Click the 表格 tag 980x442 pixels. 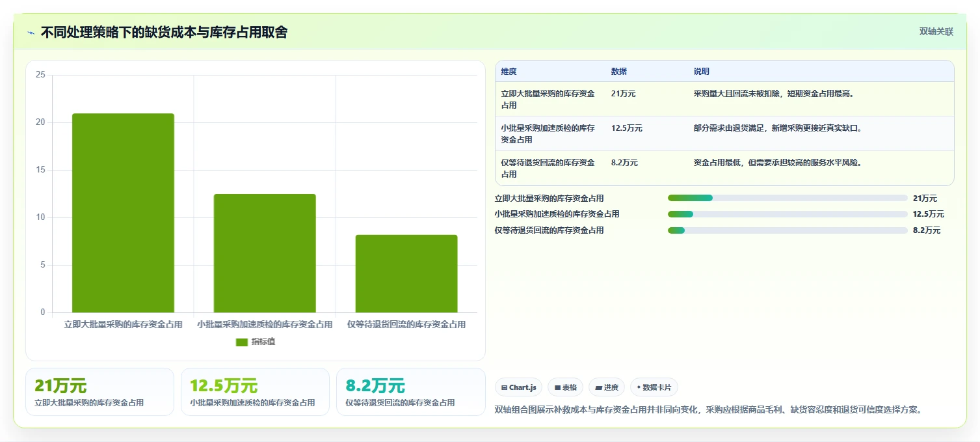click(x=566, y=387)
